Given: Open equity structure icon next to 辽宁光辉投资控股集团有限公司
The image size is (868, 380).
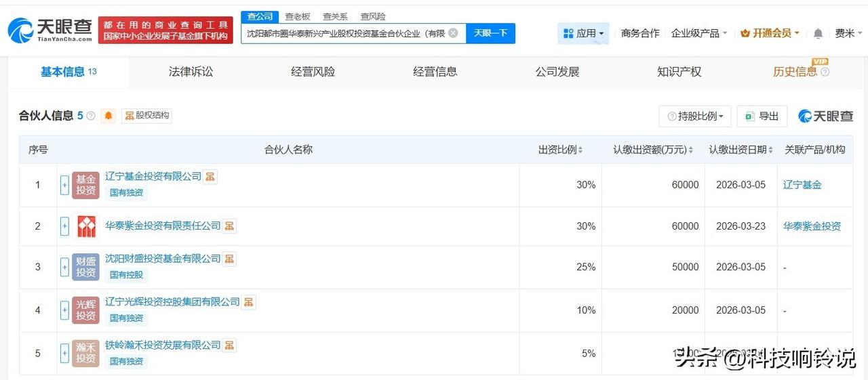Looking at the screenshot, I should [x=249, y=302].
